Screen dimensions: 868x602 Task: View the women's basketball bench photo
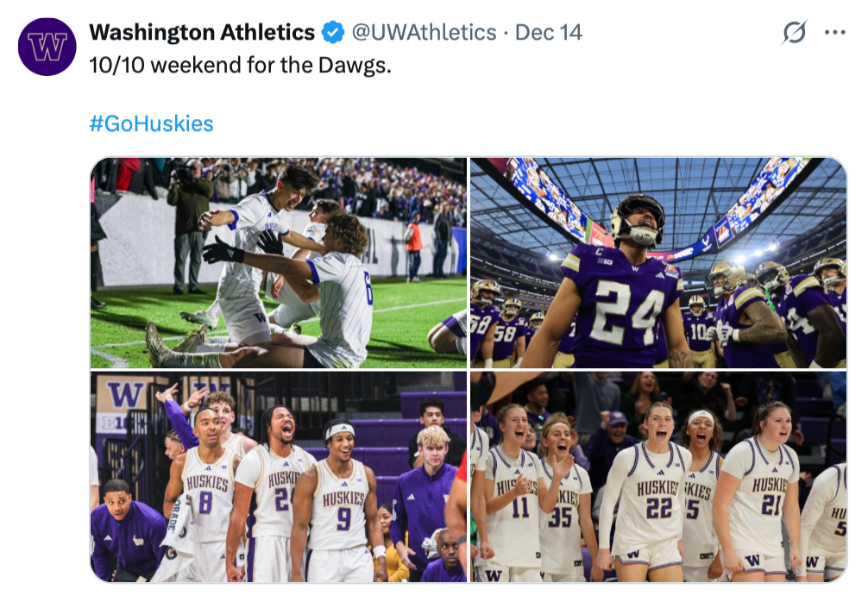658,477
